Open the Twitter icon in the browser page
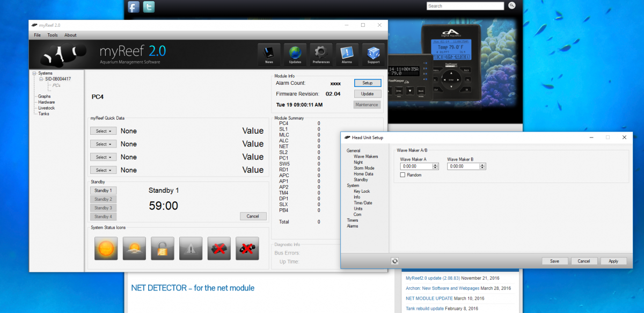The height and width of the screenshot is (313, 644). (149, 7)
